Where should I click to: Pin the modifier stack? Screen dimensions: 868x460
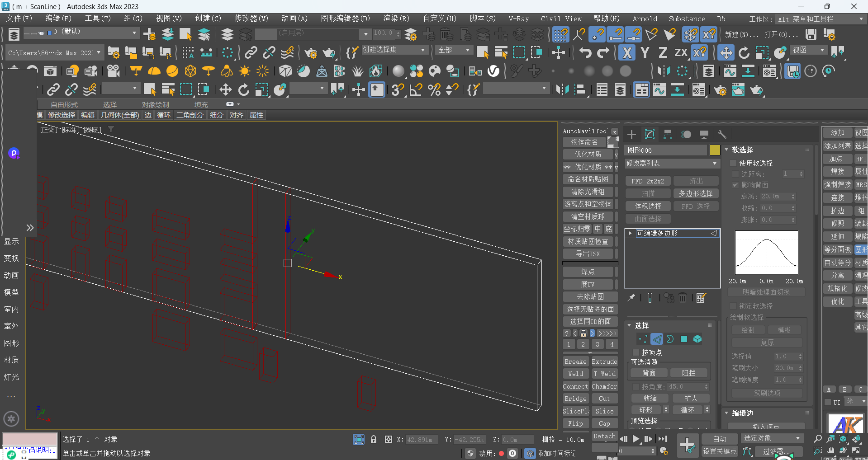pyautogui.click(x=631, y=297)
